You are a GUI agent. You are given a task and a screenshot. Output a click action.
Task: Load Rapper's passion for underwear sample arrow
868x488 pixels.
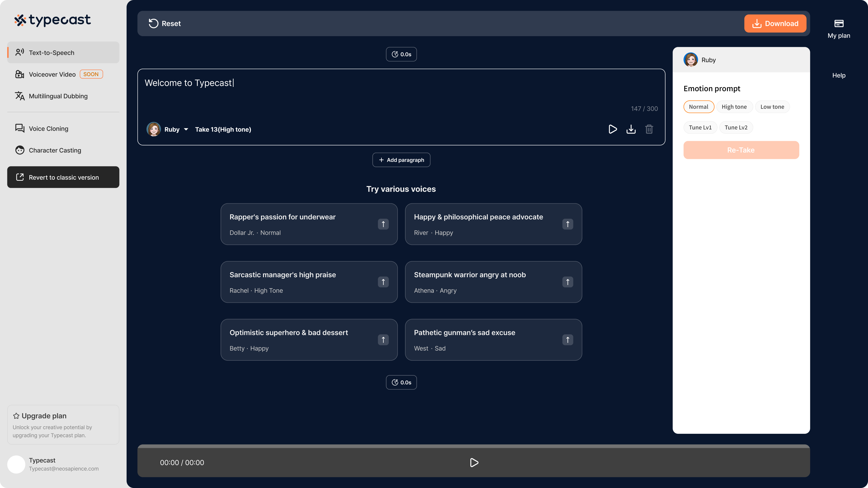(383, 224)
